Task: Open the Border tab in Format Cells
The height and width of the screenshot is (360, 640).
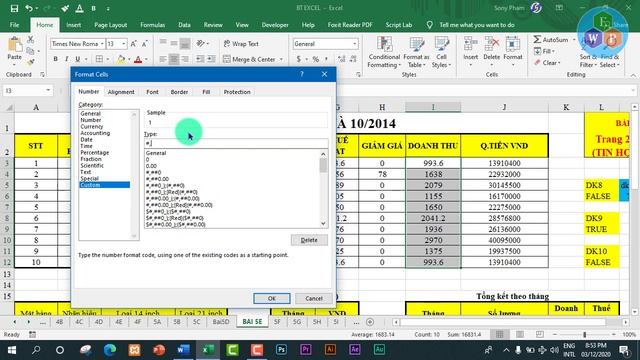Action: tap(179, 92)
